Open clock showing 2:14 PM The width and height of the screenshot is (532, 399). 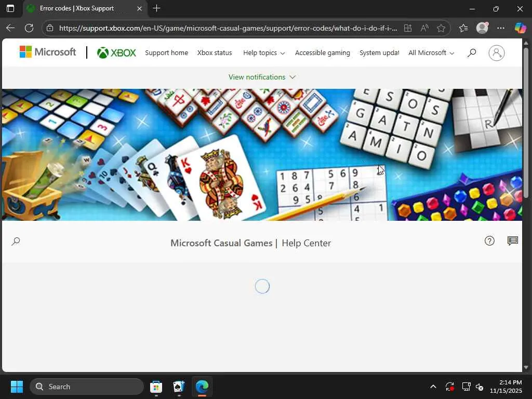pyautogui.click(x=506, y=387)
